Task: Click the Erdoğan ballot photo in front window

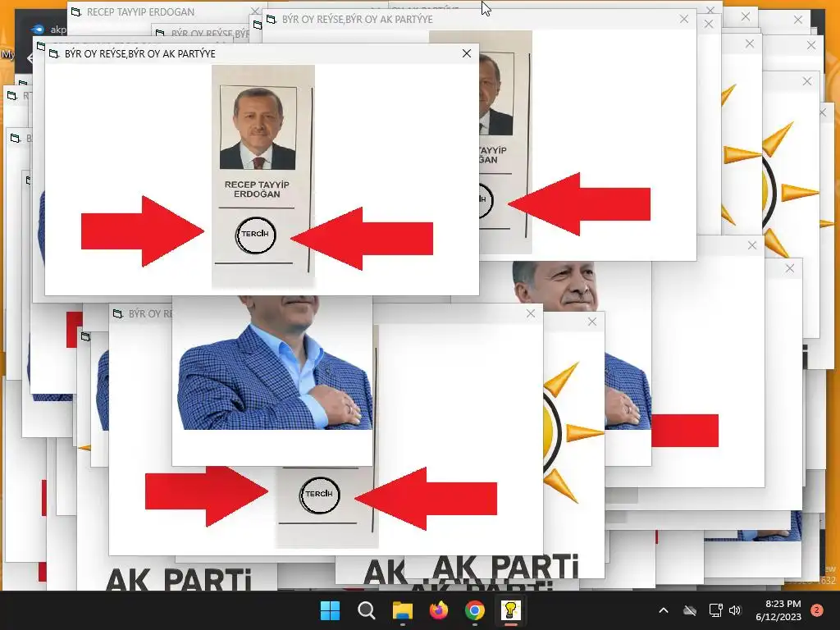Action: (x=258, y=127)
